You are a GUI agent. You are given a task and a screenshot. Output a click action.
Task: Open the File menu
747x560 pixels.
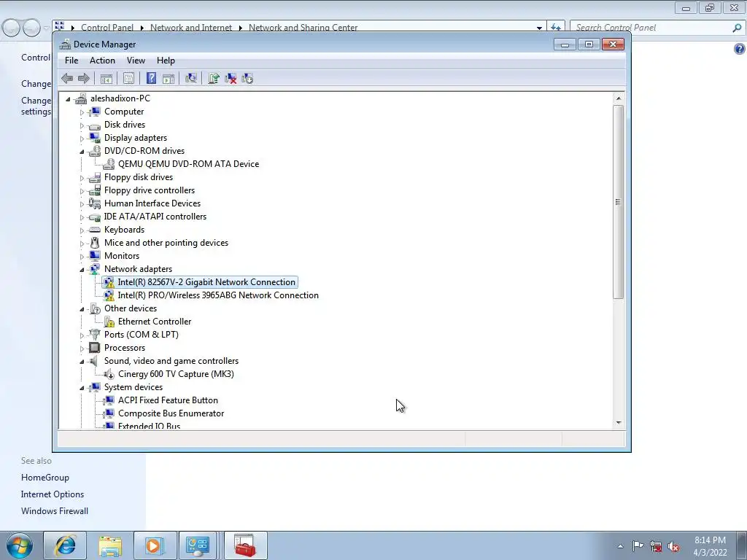[x=71, y=61]
